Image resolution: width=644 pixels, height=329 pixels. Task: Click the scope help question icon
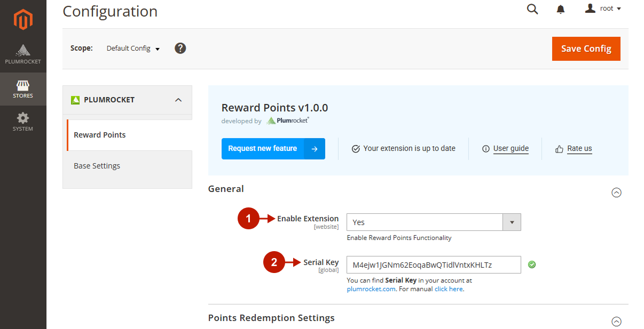coord(180,49)
